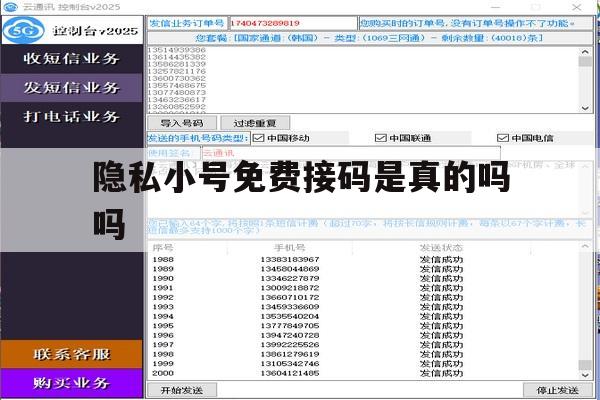Minimize the 云通讯 控制台 window
This screenshot has height=400, width=600.
pyautogui.click(x=496, y=7)
